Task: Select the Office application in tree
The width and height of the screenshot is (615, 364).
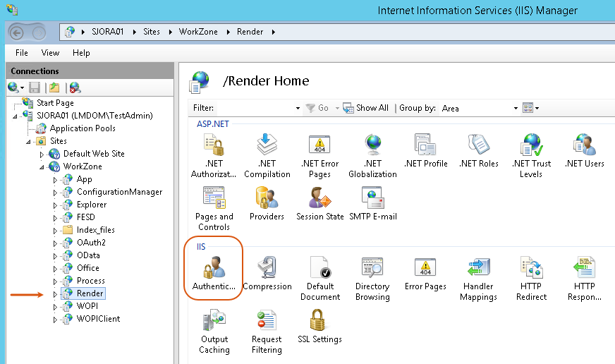Action: (x=88, y=268)
